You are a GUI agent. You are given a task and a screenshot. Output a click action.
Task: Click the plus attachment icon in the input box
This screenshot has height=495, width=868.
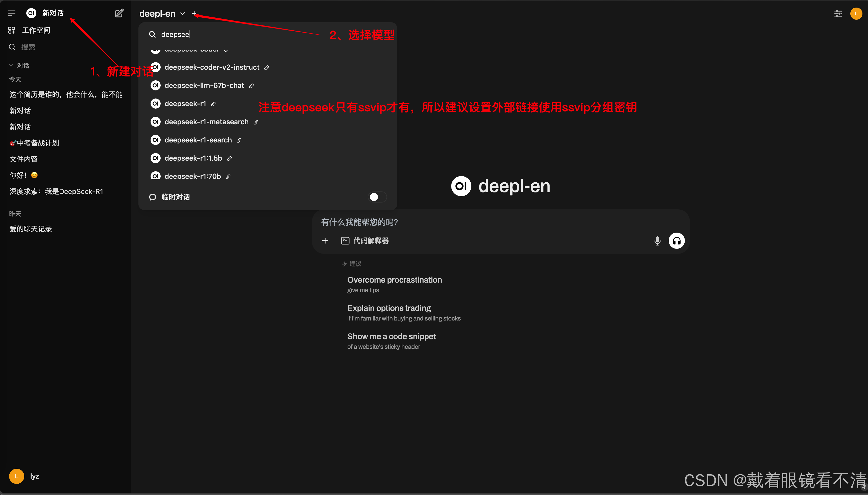pos(325,241)
